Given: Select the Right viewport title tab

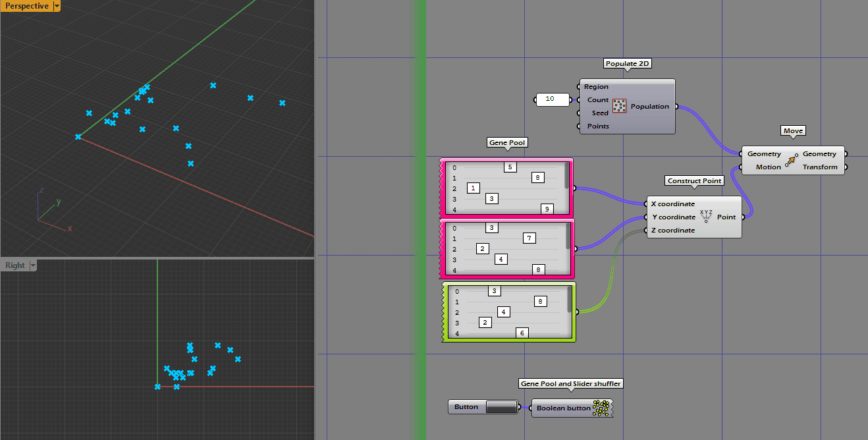Looking at the screenshot, I should [x=14, y=265].
